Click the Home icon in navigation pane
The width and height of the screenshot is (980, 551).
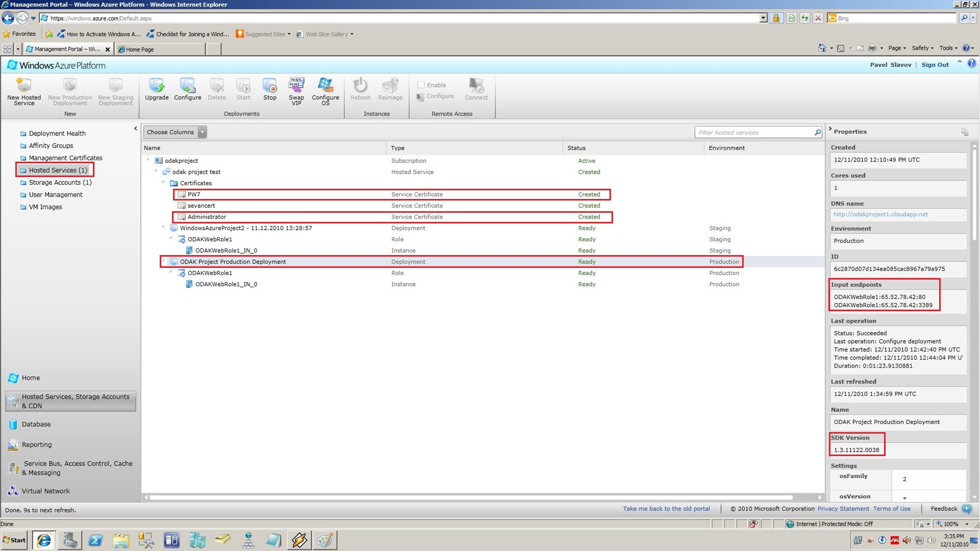click(13, 378)
